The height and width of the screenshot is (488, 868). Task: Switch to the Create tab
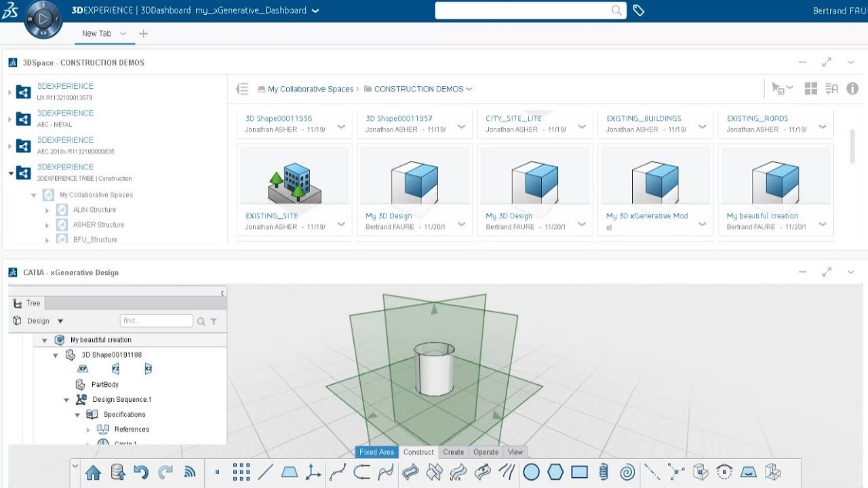tap(453, 452)
